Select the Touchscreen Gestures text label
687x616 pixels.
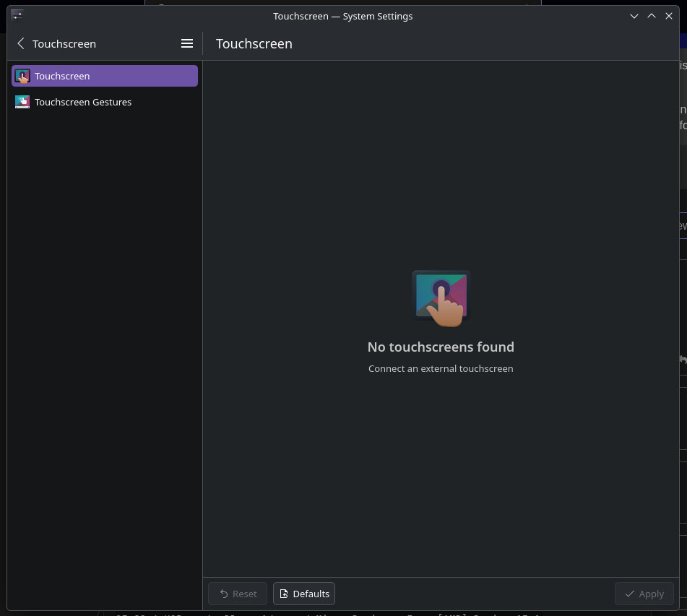(83, 103)
